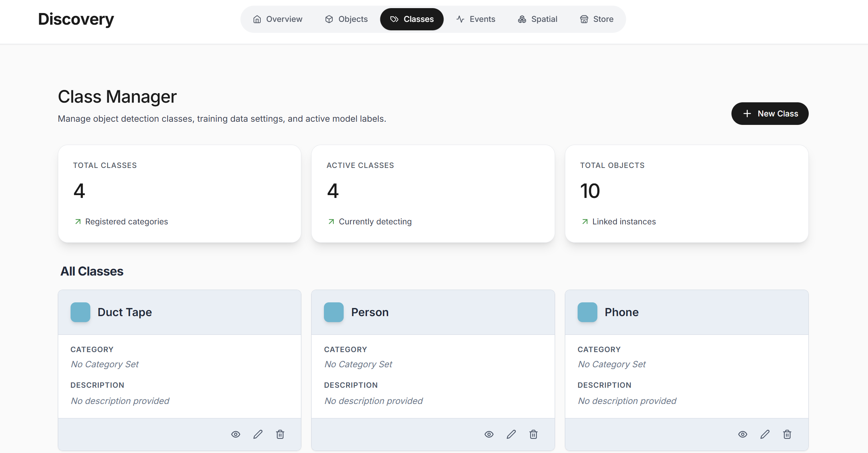Image resolution: width=868 pixels, height=453 pixels.
Task: Toggle visibility eye on Person card
Action: pyautogui.click(x=489, y=434)
